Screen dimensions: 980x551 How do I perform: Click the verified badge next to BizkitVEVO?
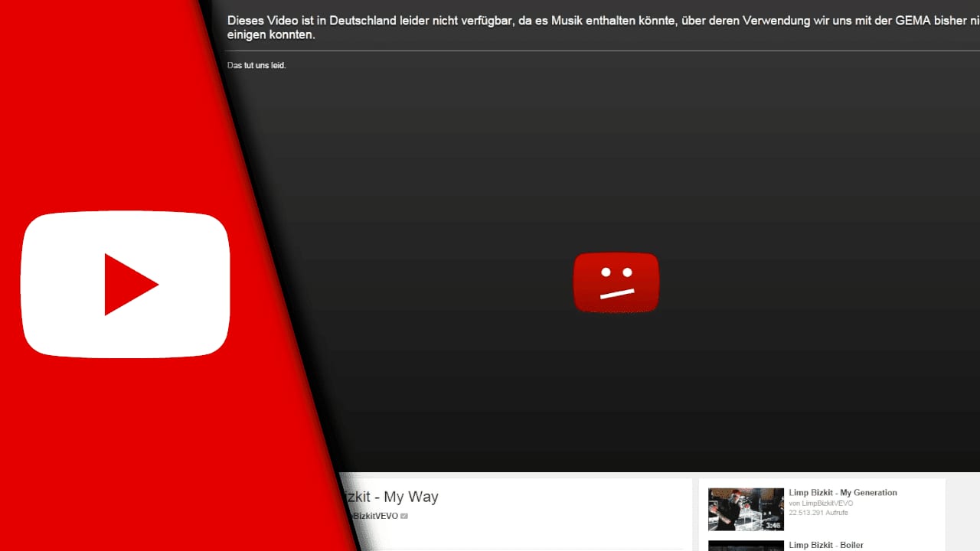click(x=404, y=517)
